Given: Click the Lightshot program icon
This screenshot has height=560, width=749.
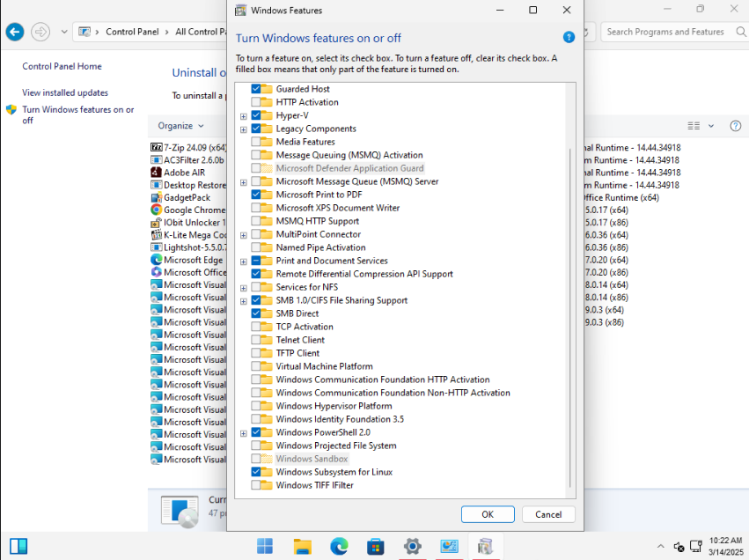Looking at the screenshot, I should [156, 247].
